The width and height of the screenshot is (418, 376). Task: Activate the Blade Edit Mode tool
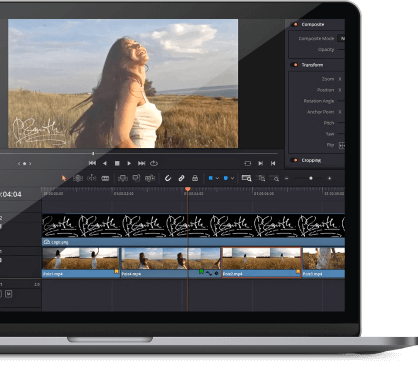tap(105, 178)
